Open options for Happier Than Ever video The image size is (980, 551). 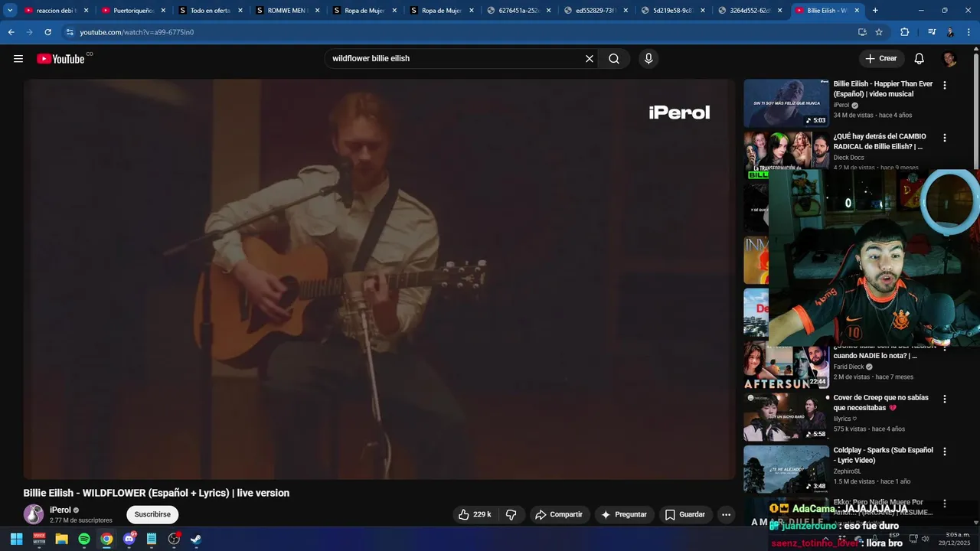[945, 86]
